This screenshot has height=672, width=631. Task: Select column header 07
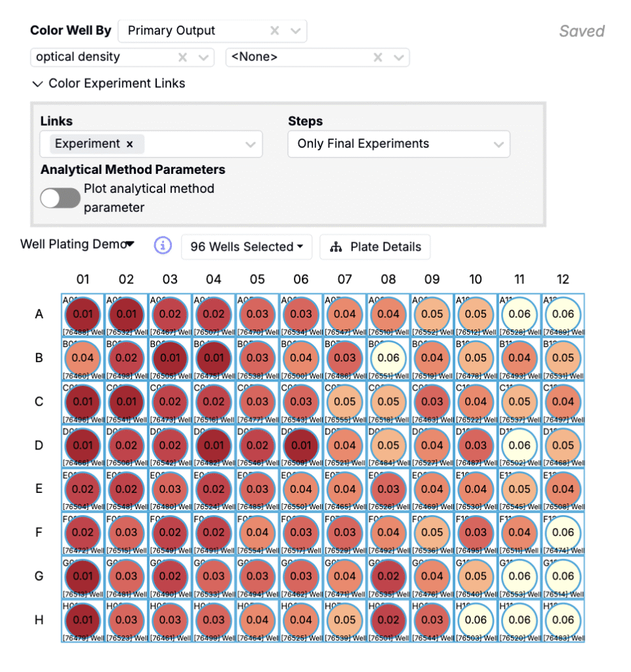click(x=344, y=280)
